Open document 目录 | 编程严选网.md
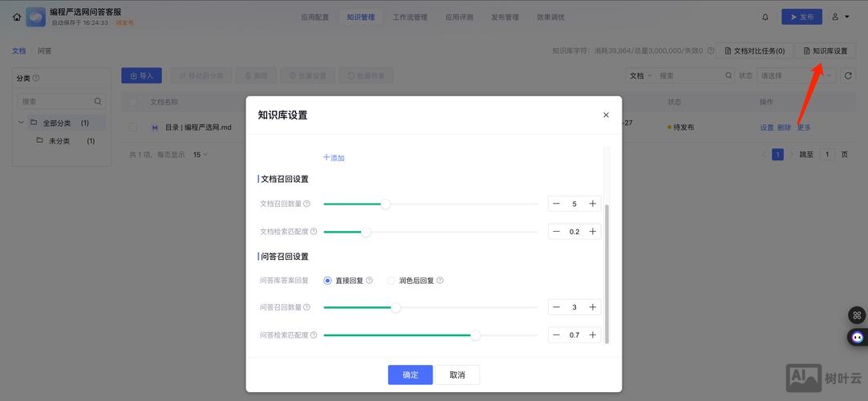The width and height of the screenshot is (868, 401). pos(198,128)
